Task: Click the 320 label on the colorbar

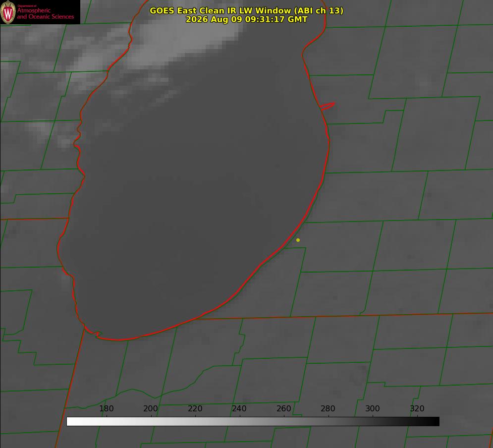Action: pyautogui.click(x=417, y=408)
